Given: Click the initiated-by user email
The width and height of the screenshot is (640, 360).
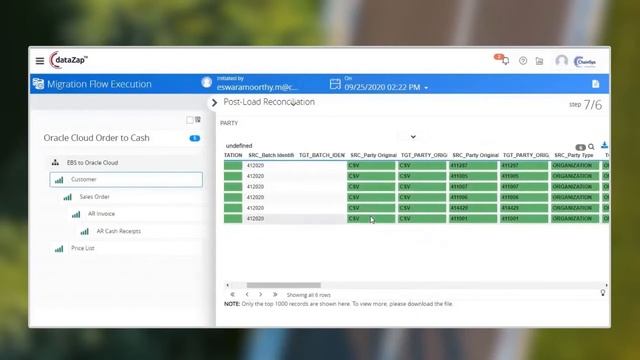Looking at the screenshot, I should pos(257,87).
